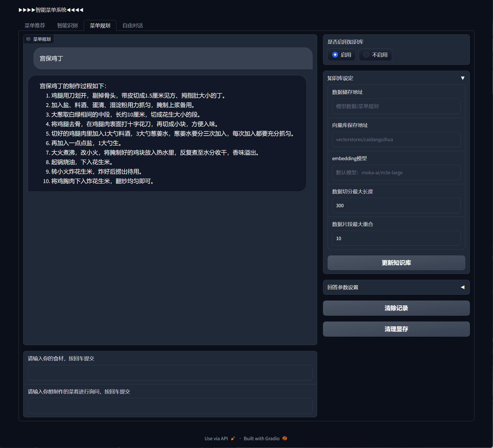Open the Built with Gradio link
Screen dimensions: 493x448
265,438
